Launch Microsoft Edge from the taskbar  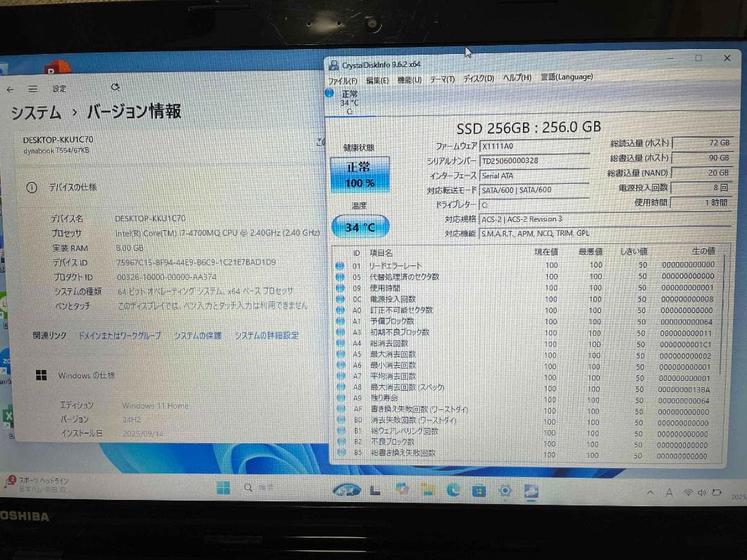(454, 490)
